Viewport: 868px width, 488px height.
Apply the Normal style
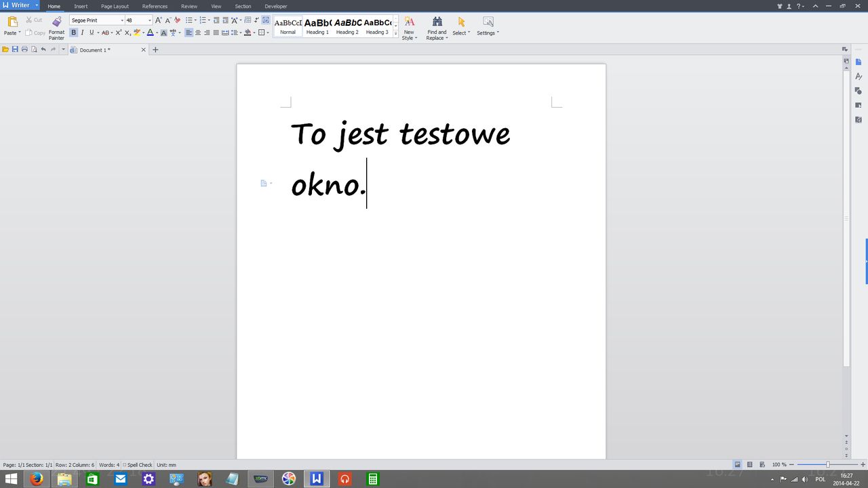click(x=288, y=26)
